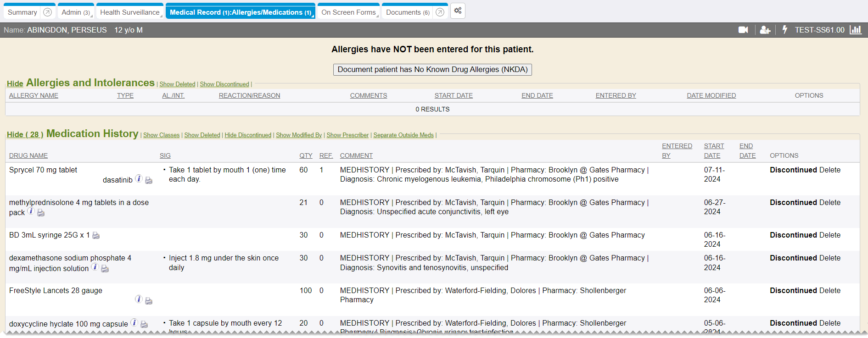
Task: Open the bar chart icon beside TEST-SS61.00
Action: pyautogui.click(x=855, y=30)
